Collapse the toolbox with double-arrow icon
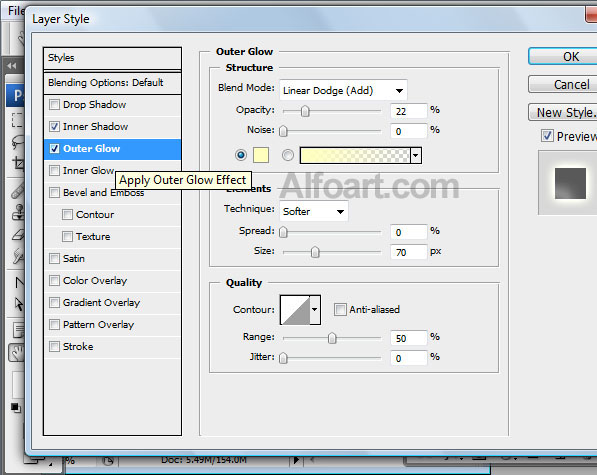The image size is (597, 475). [12, 66]
